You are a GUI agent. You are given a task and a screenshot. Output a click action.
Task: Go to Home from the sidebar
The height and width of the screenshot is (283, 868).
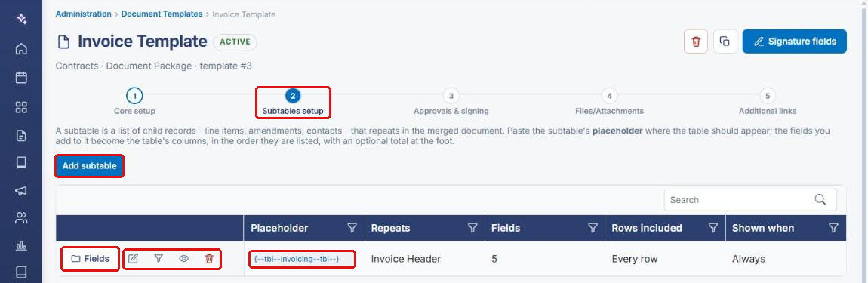tap(21, 49)
